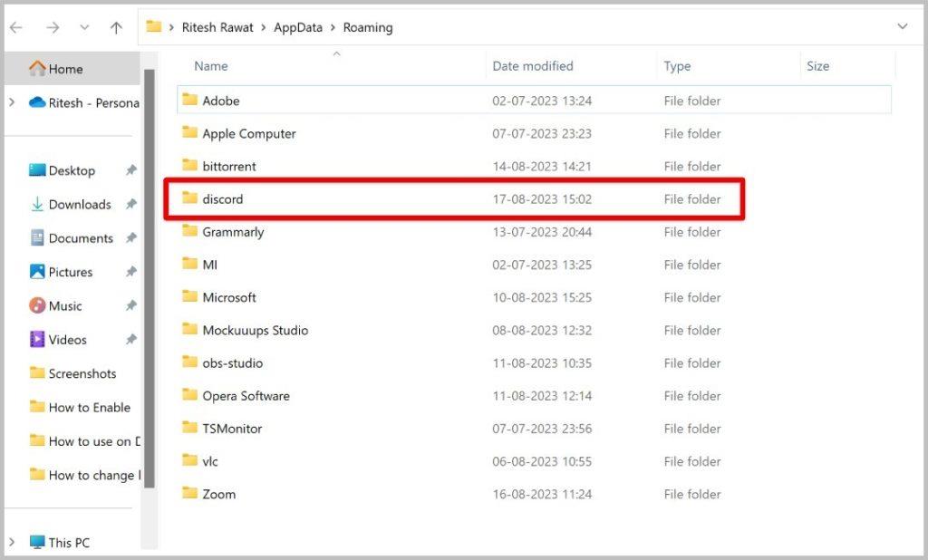The width and height of the screenshot is (928, 560).
Task: Click the AppData breadcrumb
Action: (x=297, y=27)
